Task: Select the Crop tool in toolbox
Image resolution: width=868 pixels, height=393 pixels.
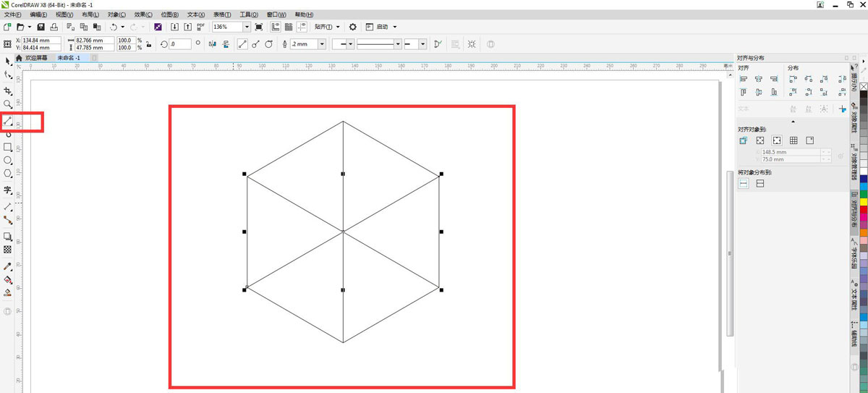Action: tap(8, 91)
